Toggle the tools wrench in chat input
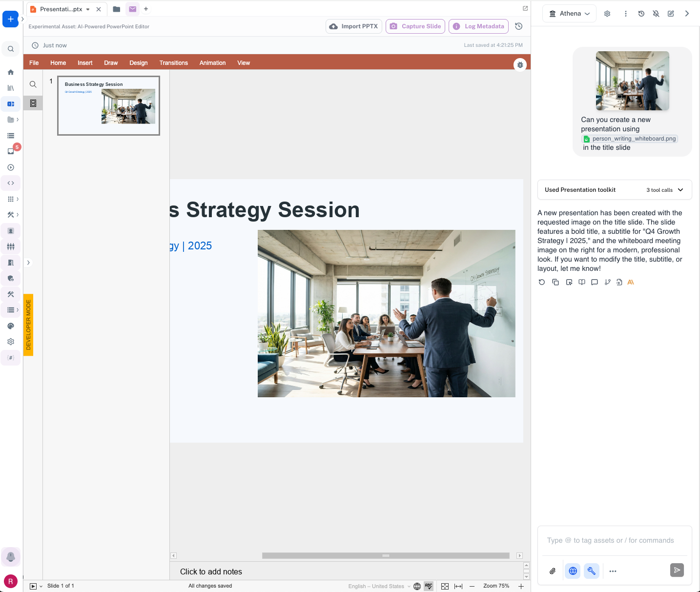The image size is (700, 592). 591,571
